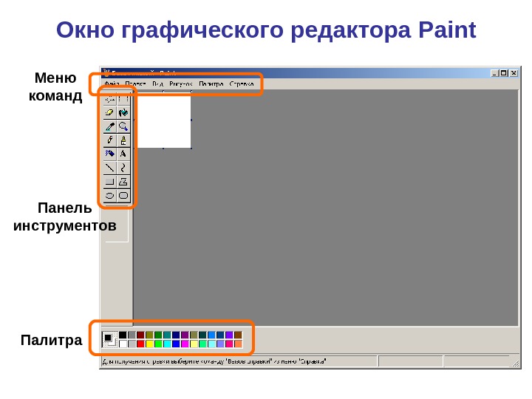Pick the light gray palette swatch
532x399 pixels.
(x=132, y=344)
